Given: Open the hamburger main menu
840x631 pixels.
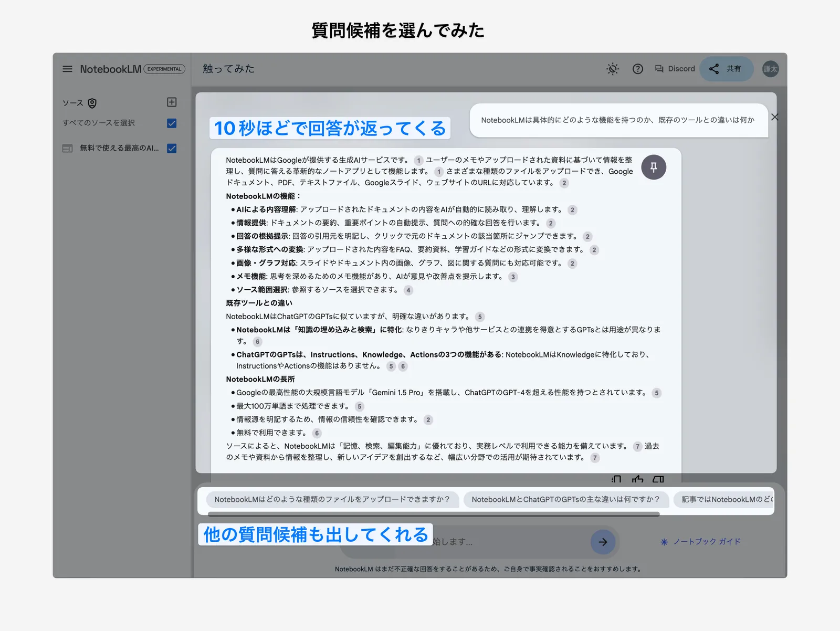Looking at the screenshot, I should point(67,69).
